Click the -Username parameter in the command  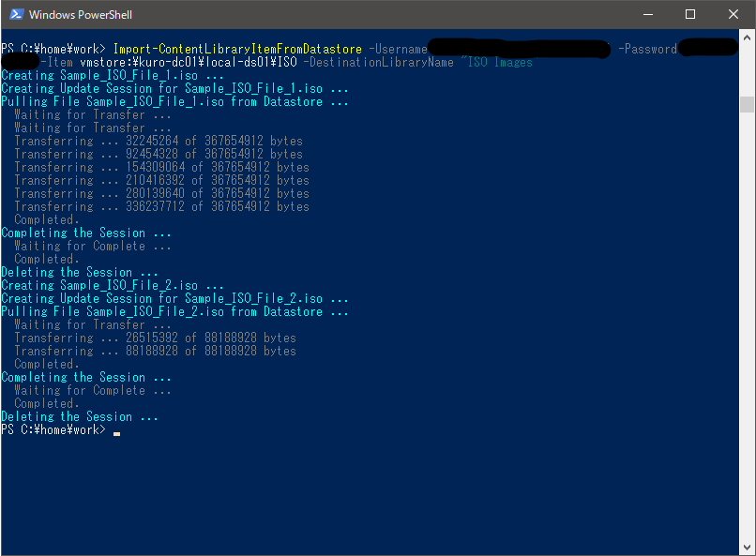click(398, 49)
